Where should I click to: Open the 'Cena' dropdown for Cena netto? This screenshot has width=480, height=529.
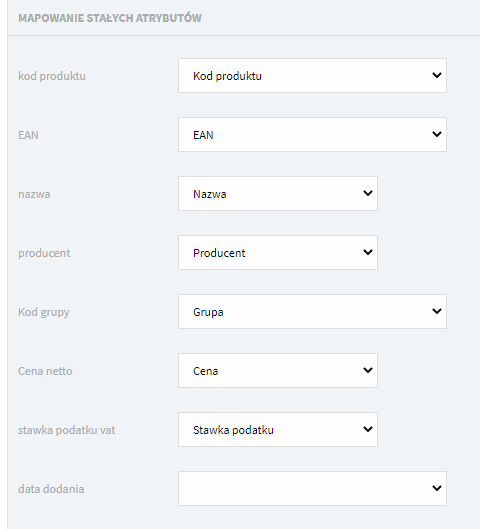click(278, 371)
